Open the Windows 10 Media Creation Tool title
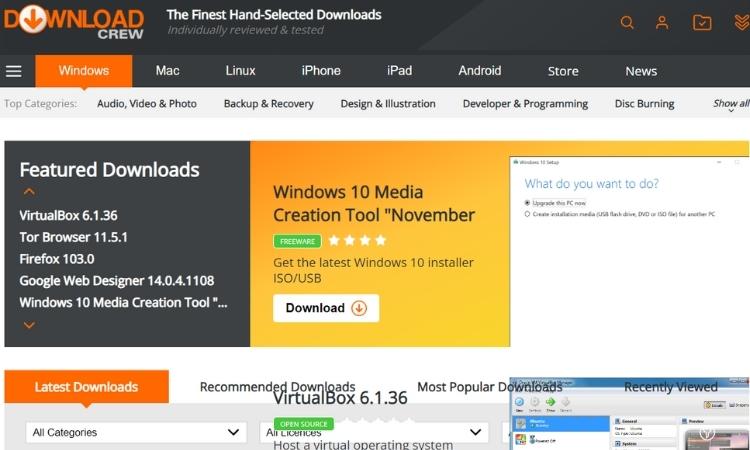Viewport: 750px width, 450px height. tap(374, 204)
